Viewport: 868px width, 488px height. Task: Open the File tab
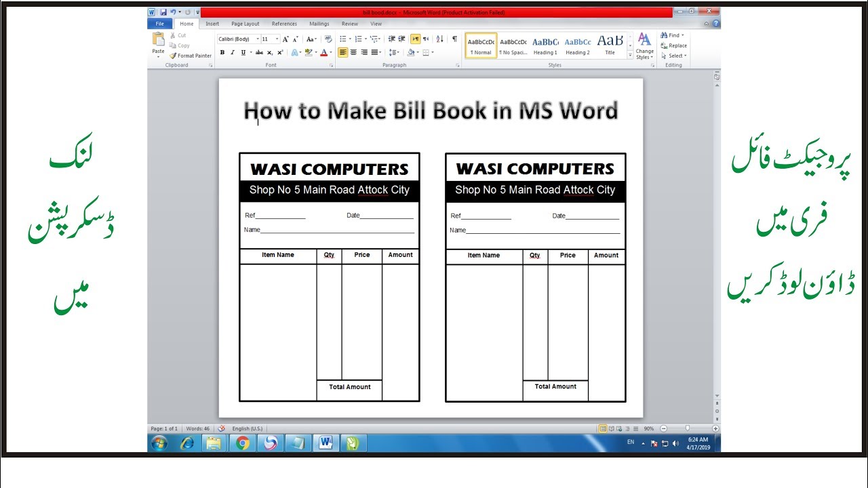(160, 24)
